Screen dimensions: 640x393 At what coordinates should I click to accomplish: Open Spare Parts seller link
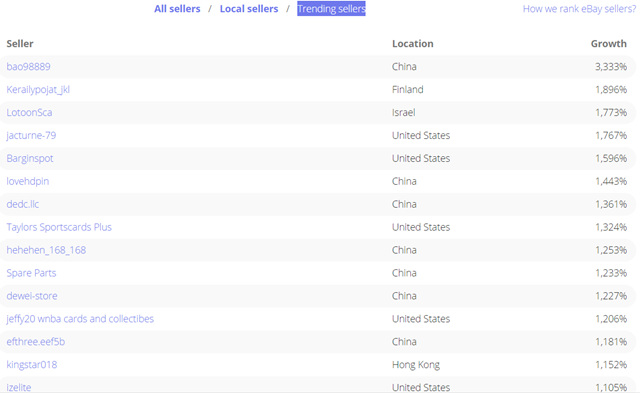point(31,273)
